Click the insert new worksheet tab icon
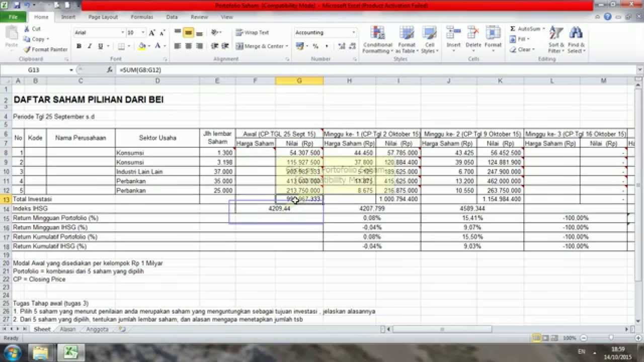Image resolution: width=644 pixels, height=362 pixels. (x=122, y=329)
